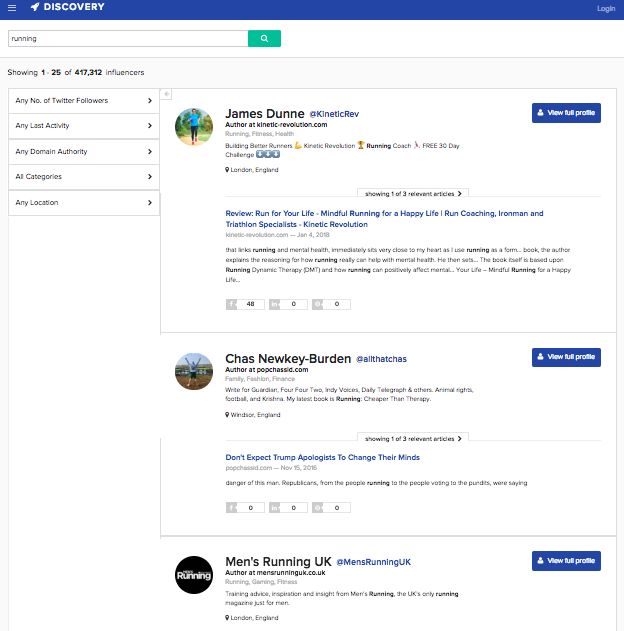Image resolution: width=624 pixels, height=631 pixels.
Task: Click the Family, Fashion, Finance category text
Action: pos(260,379)
